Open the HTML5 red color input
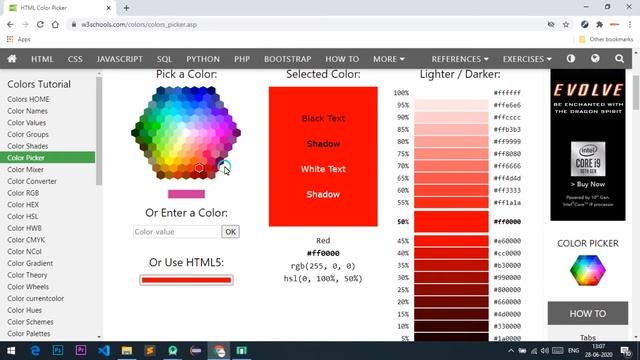 (x=187, y=280)
